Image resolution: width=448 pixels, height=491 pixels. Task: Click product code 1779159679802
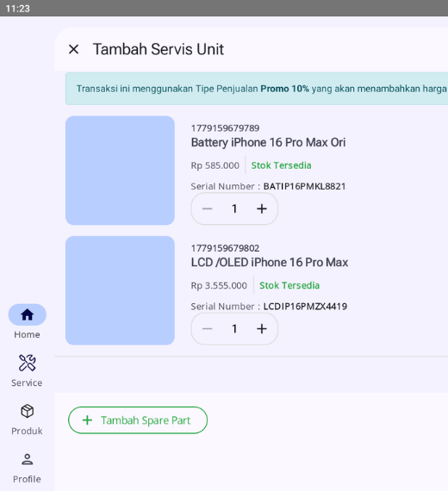pos(225,248)
